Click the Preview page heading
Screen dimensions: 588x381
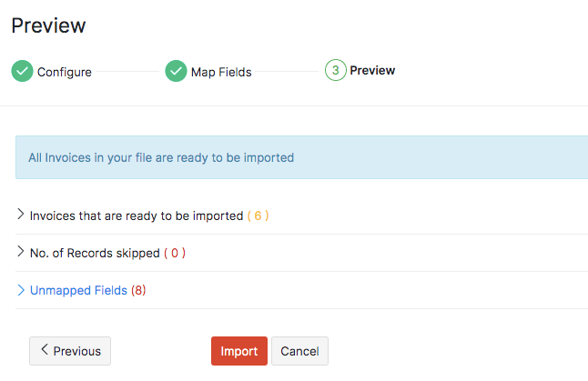[48, 25]
